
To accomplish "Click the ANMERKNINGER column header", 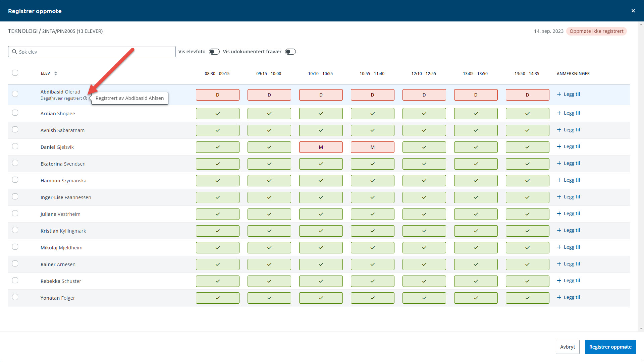I will pyautogui.click(x=573, y=73).
